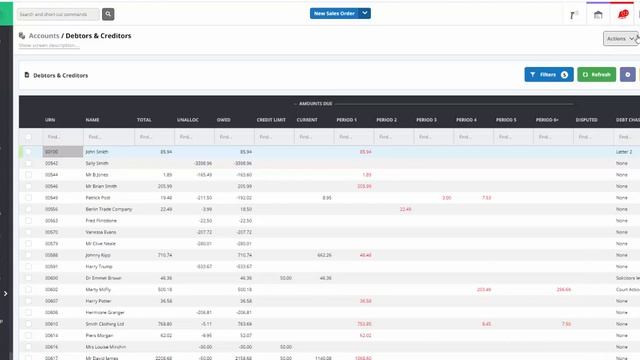This screenshot has width=640, height=360.
Task: Tick the checkbox for Mr B Jones
Action: click(28, 175)
